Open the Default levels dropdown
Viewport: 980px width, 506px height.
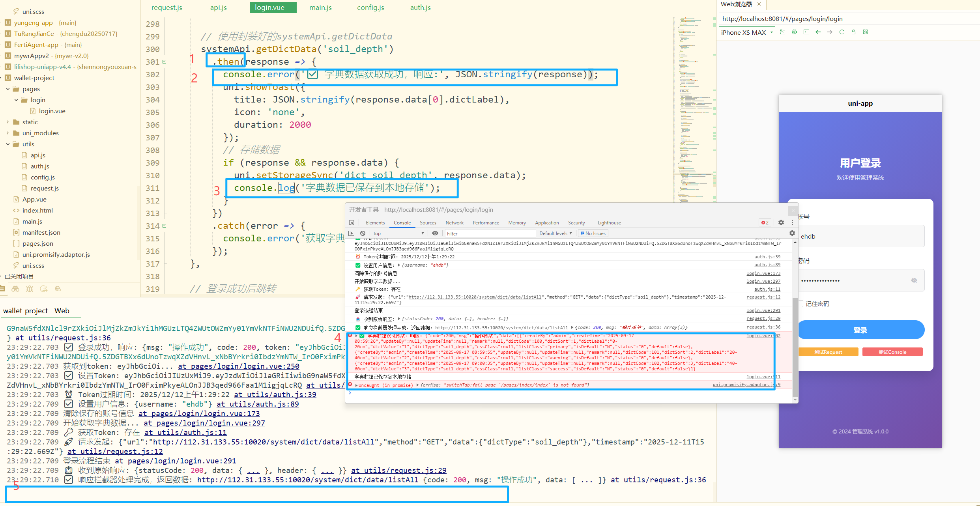pyautogui.click(x=555, y=233)
